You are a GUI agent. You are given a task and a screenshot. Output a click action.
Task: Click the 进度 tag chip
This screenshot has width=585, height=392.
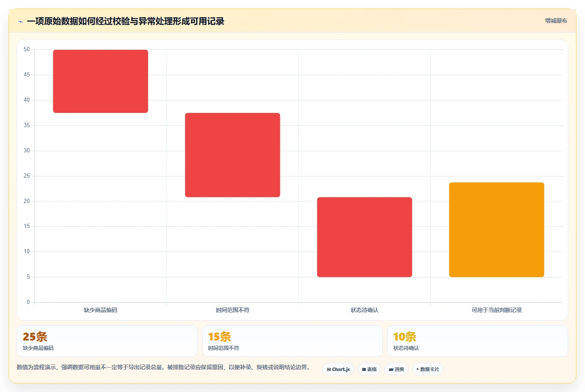[x=396, y=369]
